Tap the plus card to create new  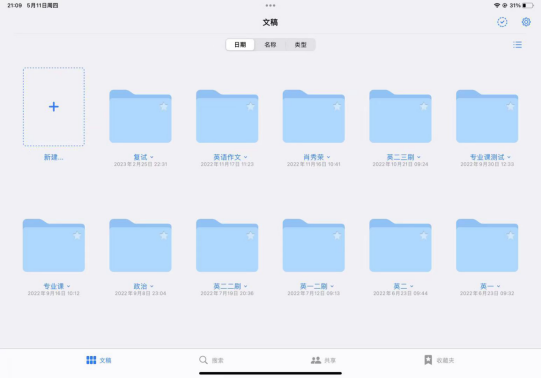(x=54, y=107)
